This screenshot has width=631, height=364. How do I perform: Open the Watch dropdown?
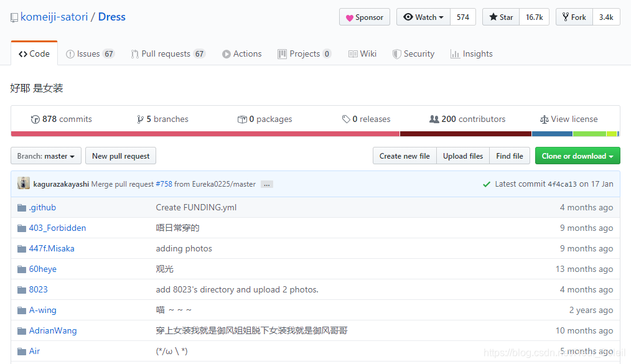click(423, 17)
